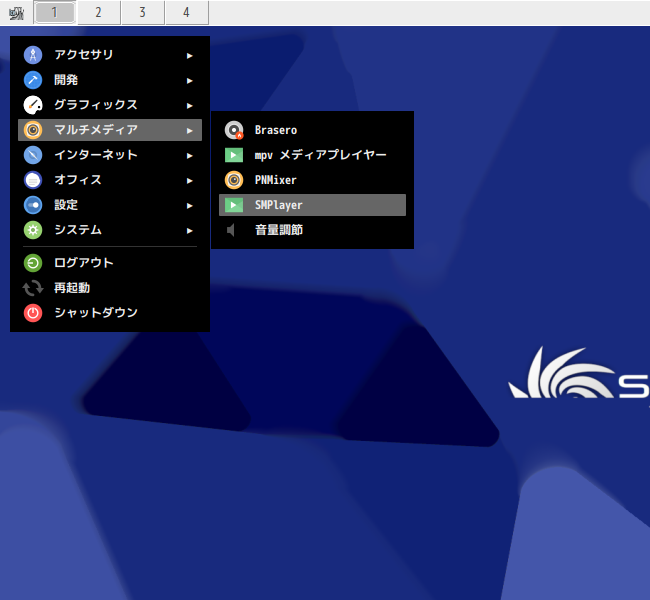Screen dimensions: 650x600
Task: Expand the マルチメディア submenu arrow
Action: point(189,131)
